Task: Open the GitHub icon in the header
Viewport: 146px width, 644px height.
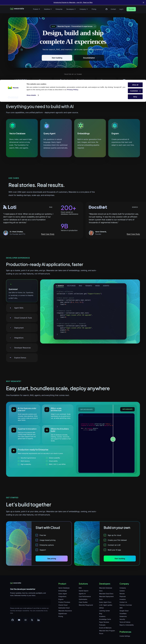Action: 106,9
